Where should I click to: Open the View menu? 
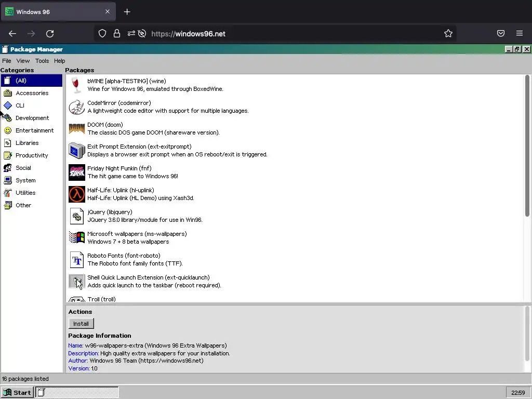[x=23, y=61]
